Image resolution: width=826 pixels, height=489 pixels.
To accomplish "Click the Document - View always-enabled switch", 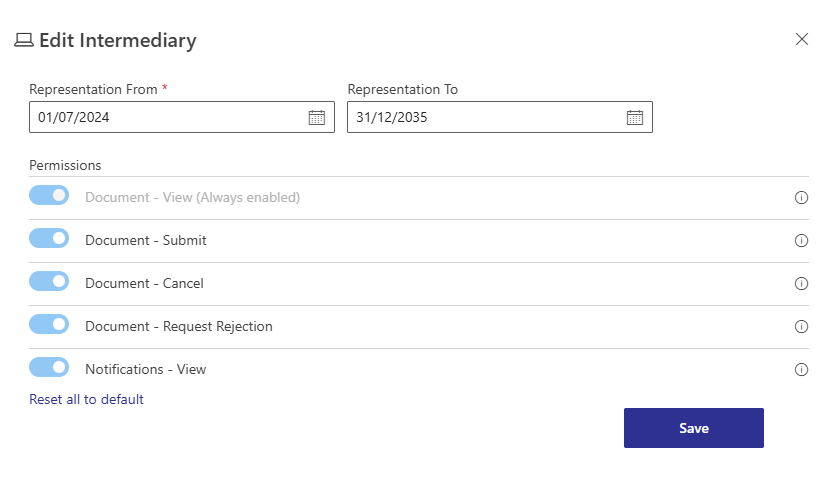I will coord(49,196).
